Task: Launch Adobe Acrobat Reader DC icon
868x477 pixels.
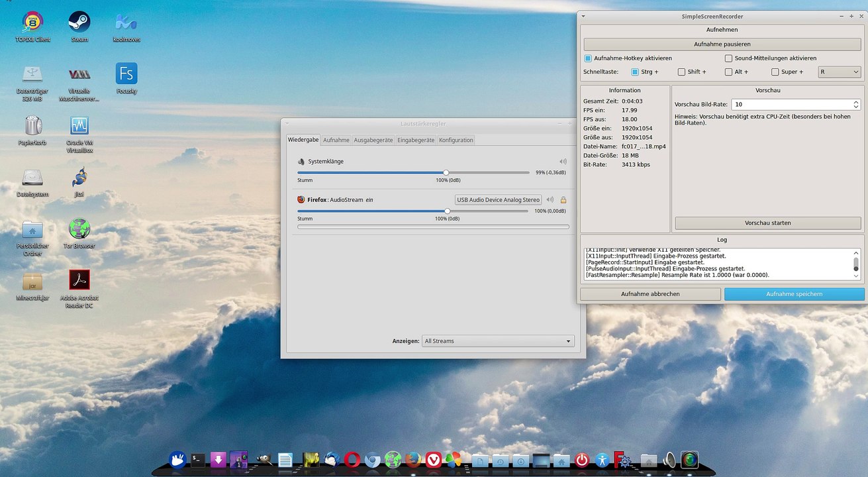Action: pos(79,280)
